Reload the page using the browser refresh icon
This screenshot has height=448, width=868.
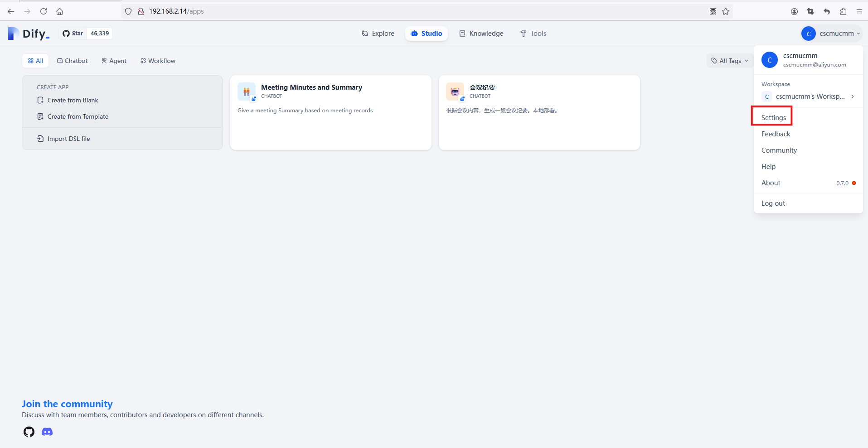tap(44, 11)
